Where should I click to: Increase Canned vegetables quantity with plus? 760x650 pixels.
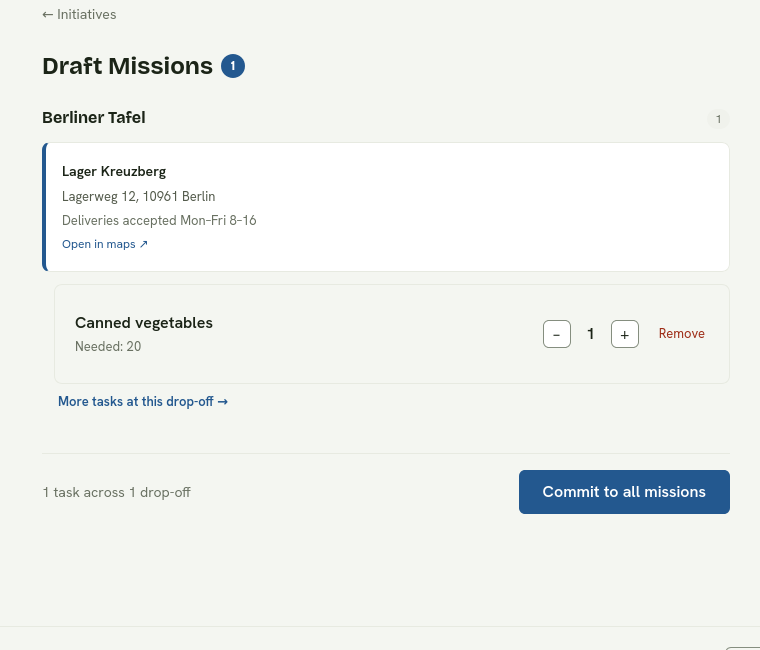[624, 334]
